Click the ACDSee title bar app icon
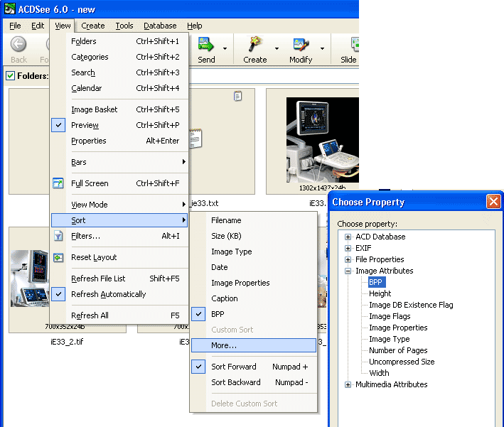 (9, 9)
